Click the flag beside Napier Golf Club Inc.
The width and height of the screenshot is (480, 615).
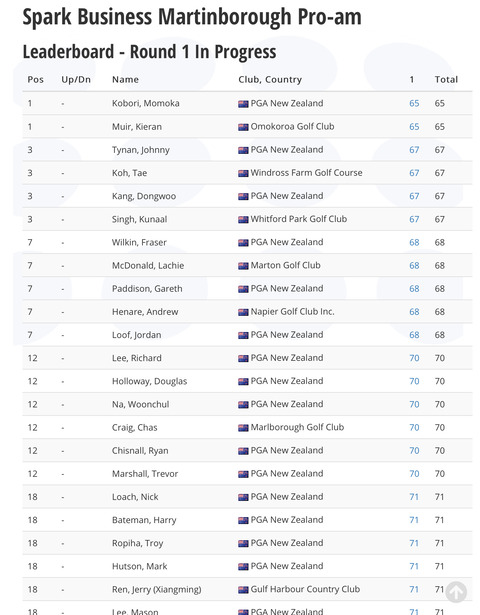tap(243, 312)
